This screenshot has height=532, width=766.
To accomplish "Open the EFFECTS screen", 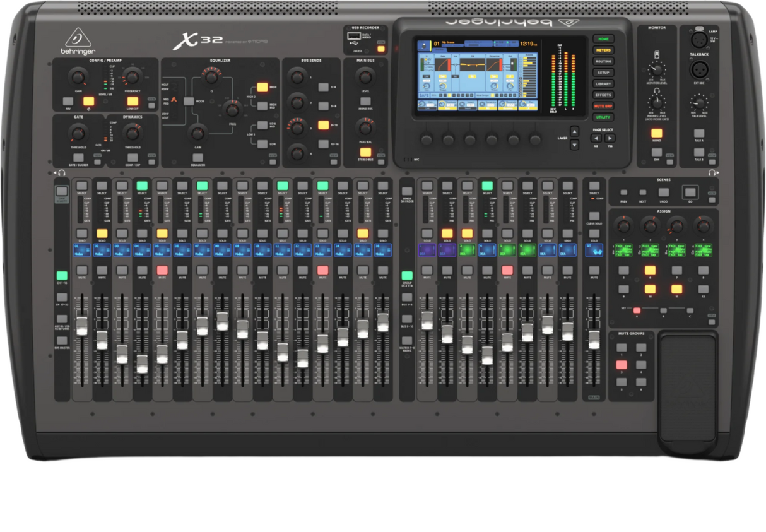I will 603,95.
